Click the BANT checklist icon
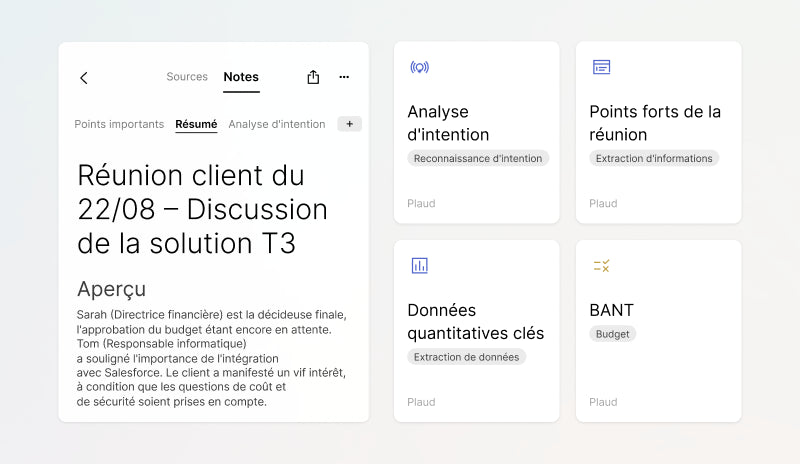The width and height of the screenshot is (800, 464). coord(601,265)
